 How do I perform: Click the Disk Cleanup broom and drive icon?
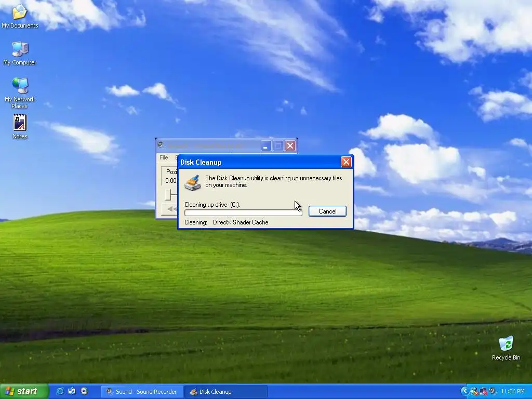point(192,183)
